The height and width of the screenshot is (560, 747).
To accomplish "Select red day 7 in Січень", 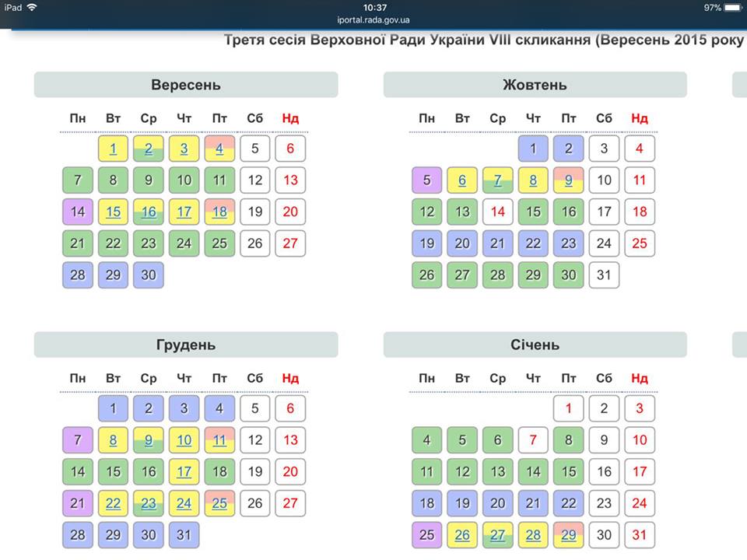I will tap(533, 440).
